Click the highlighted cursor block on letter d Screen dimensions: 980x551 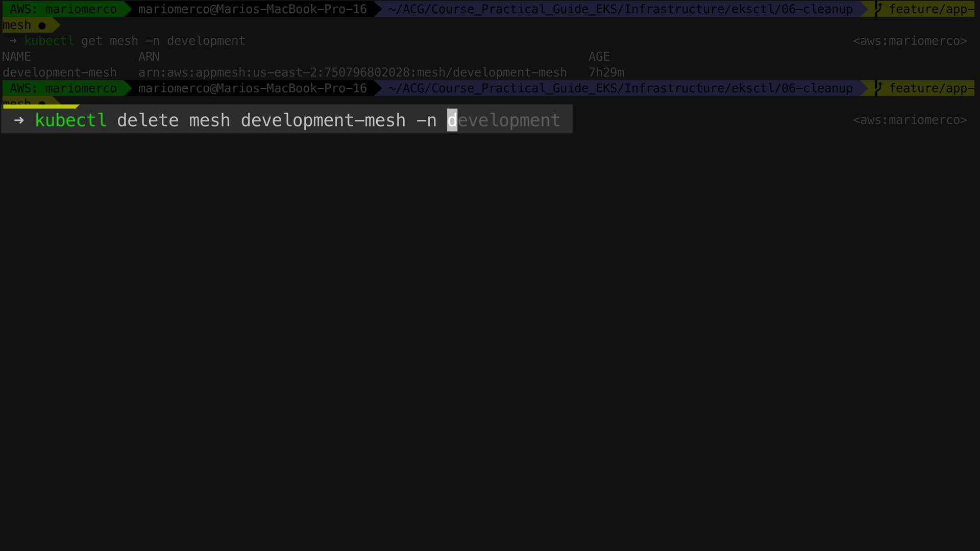coord(452,120)
